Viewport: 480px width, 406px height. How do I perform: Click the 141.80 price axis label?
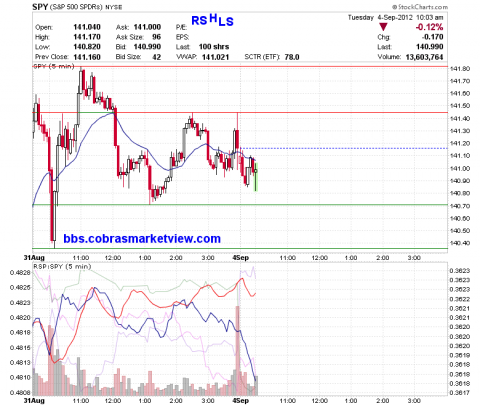coord(460,69)
